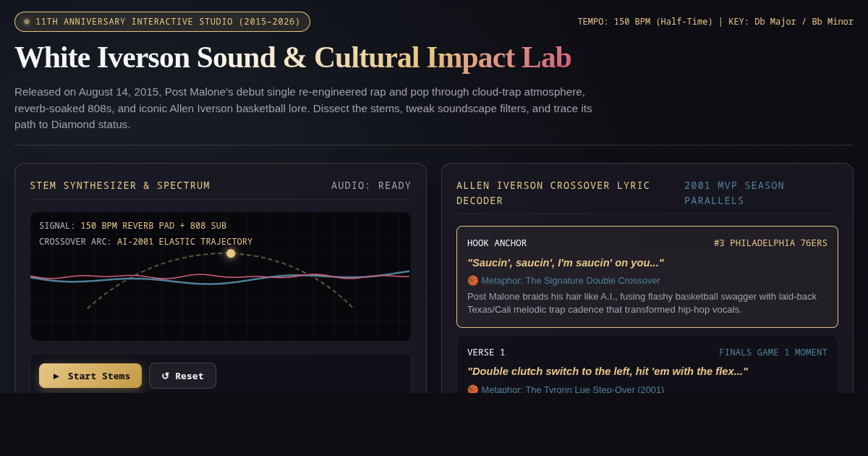Click the 'AUDIO: READY' status text

[371, 185]
